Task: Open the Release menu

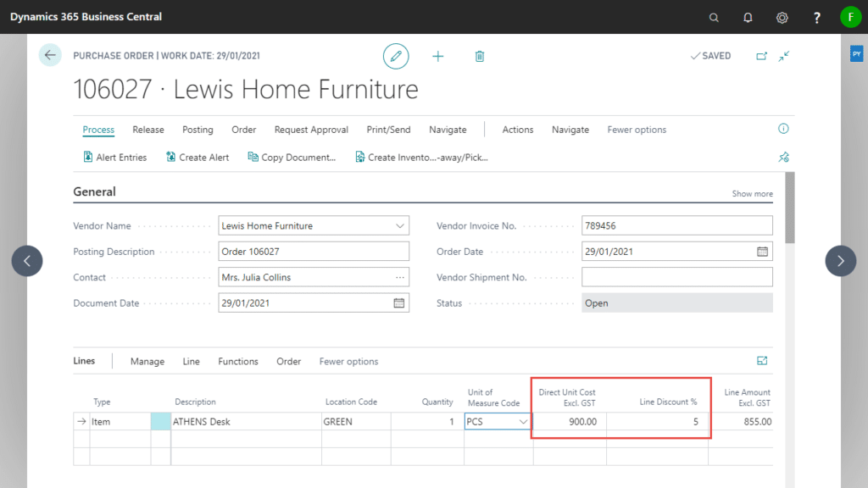Action: 147,130
